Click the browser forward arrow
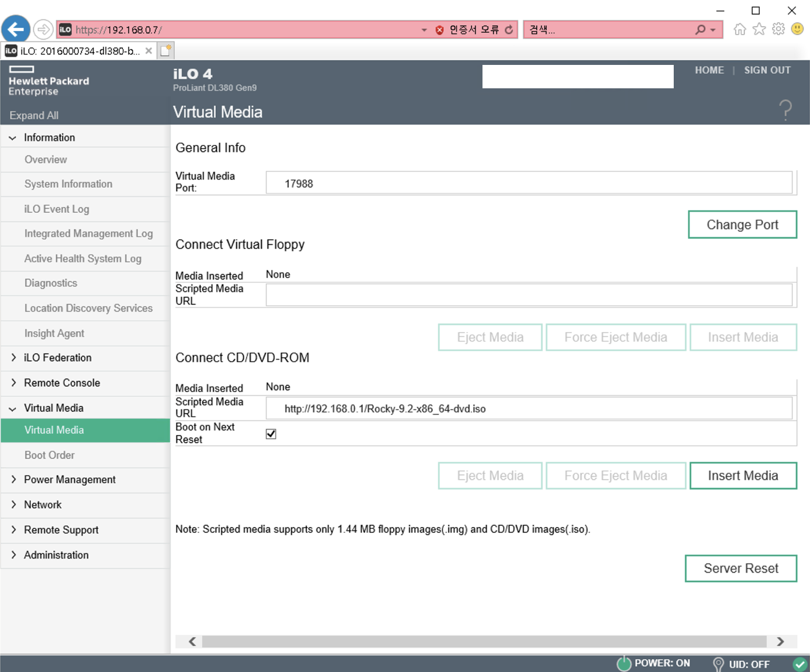810x672 pixels. coord(43,29)
